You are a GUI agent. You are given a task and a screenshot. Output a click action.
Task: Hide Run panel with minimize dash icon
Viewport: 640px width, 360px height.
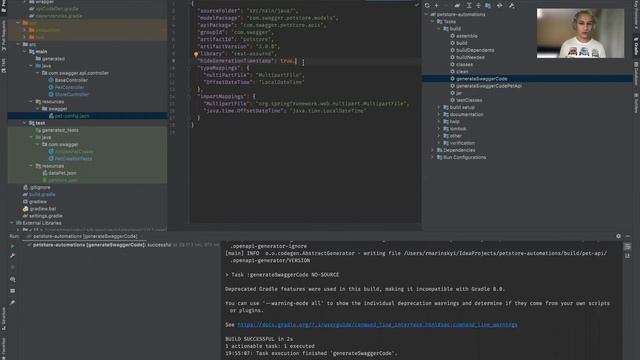tap(628, 236)
